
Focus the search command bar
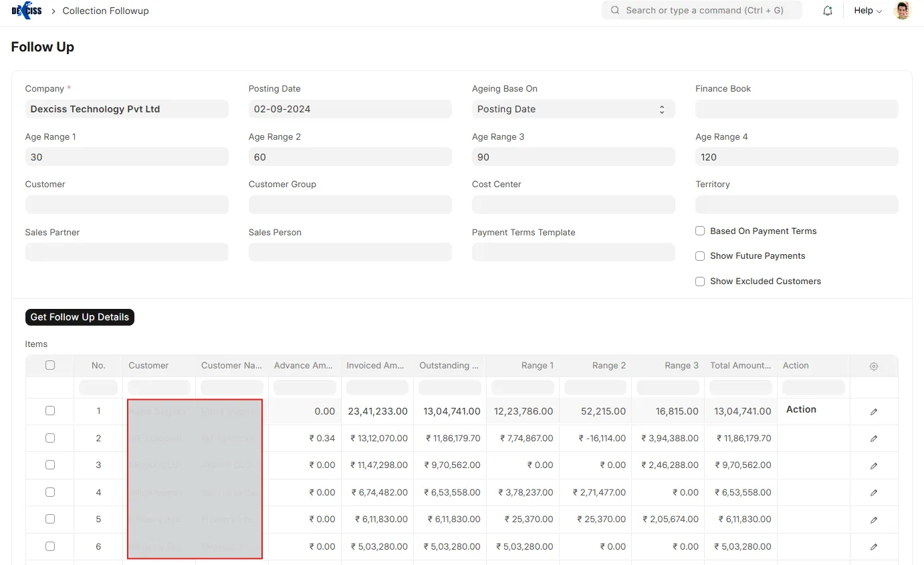(x=702, y=10)
